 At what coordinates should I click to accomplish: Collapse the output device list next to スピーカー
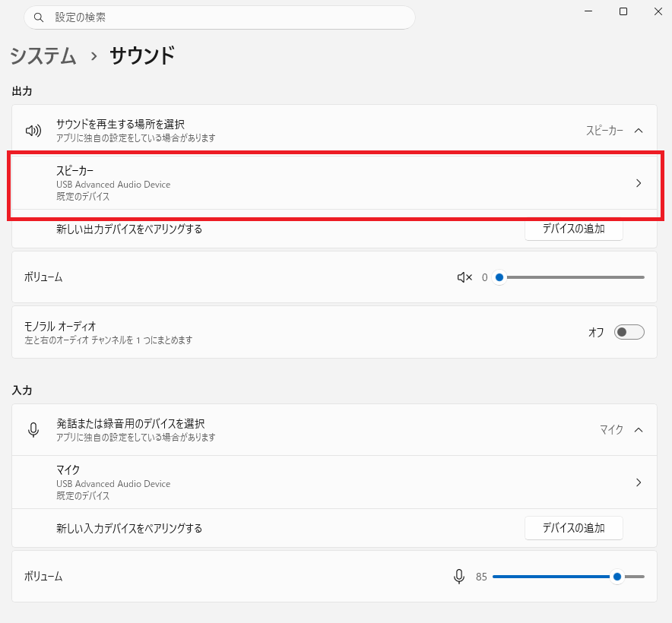point(639,131)
